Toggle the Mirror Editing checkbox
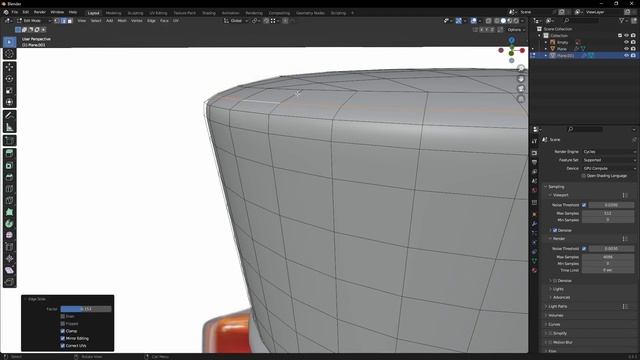 click(62, 338)
